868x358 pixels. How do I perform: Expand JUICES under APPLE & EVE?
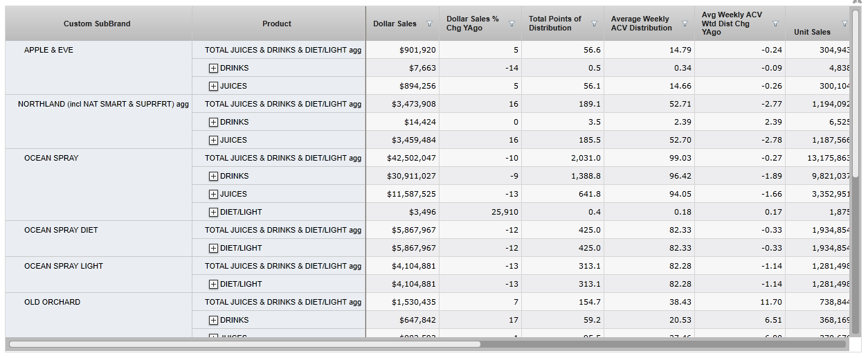213,87
